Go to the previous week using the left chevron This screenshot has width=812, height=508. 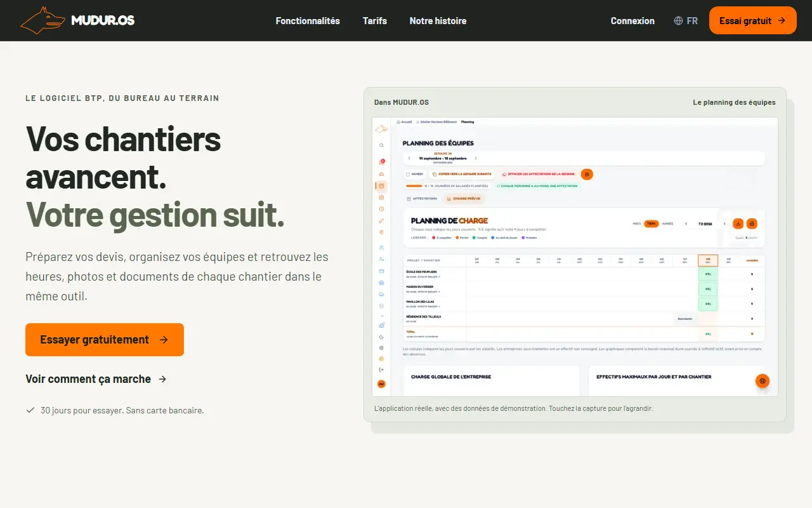pyautogui.click(x=409, y=158)
